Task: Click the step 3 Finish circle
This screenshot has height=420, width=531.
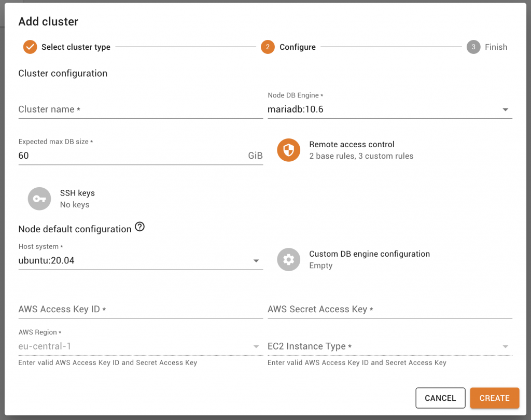Action: click(x=473, y=47)
